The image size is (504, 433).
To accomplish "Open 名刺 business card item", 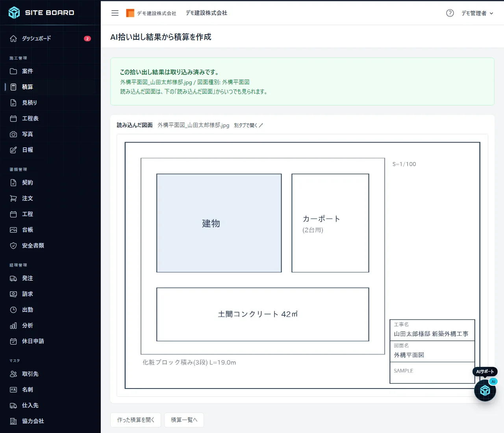I will pyautogui.click(x=50, y=390).
